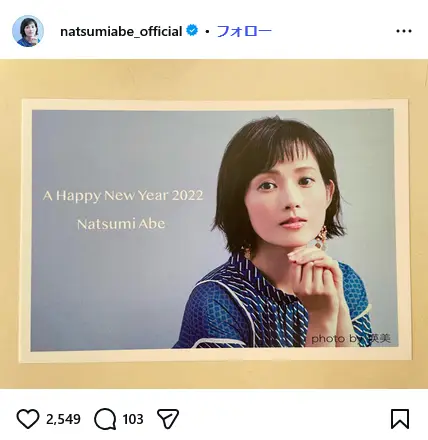Open the natsumiabe_official profile avatar
The width and height of the screenshot is (428, 440).
(x=28, y=31)
